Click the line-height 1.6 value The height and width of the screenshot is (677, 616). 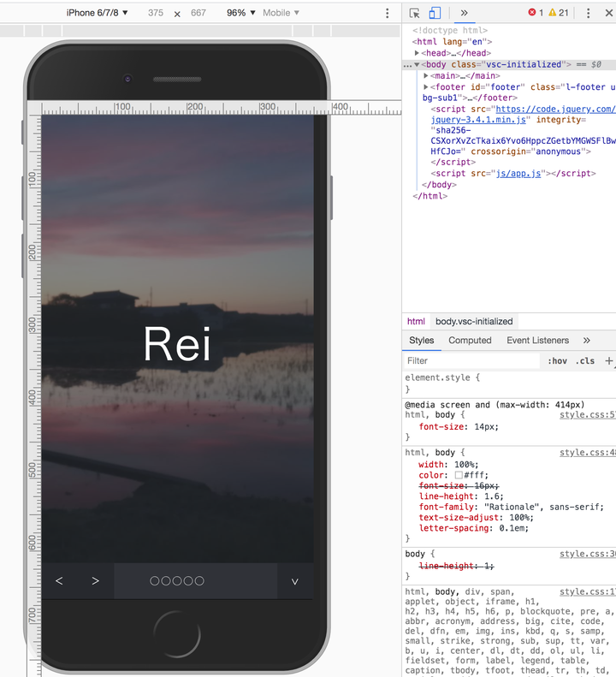(x=494, y=496)
